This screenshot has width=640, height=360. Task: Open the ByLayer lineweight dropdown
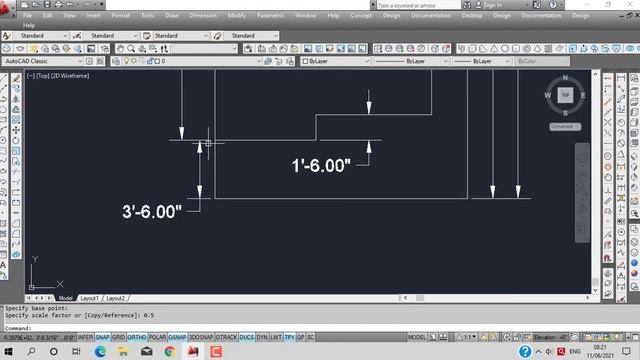pyautogui.click(x=482, y=61)
